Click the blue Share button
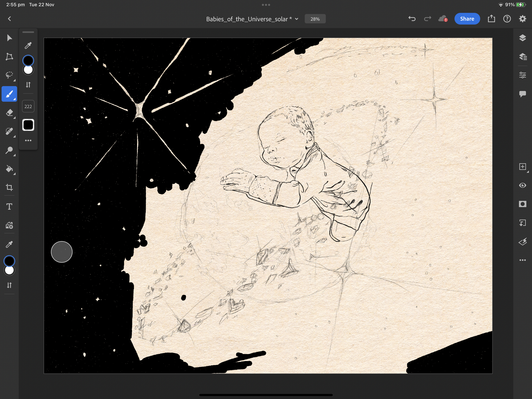 pos(467,19)
